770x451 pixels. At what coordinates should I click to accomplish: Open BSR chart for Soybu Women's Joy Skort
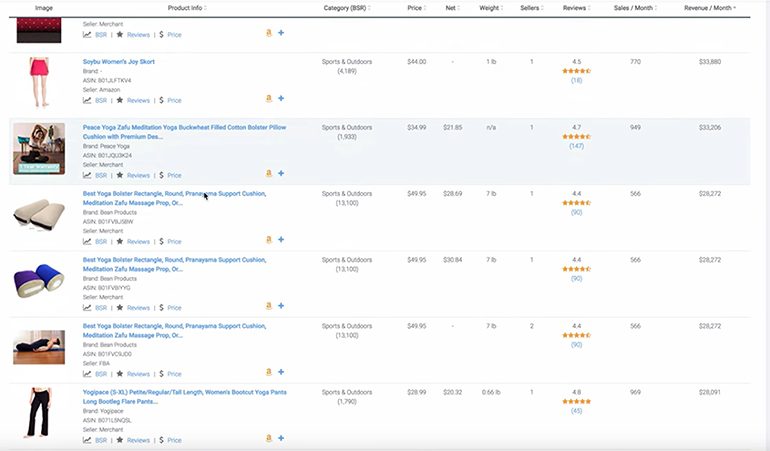95,100
